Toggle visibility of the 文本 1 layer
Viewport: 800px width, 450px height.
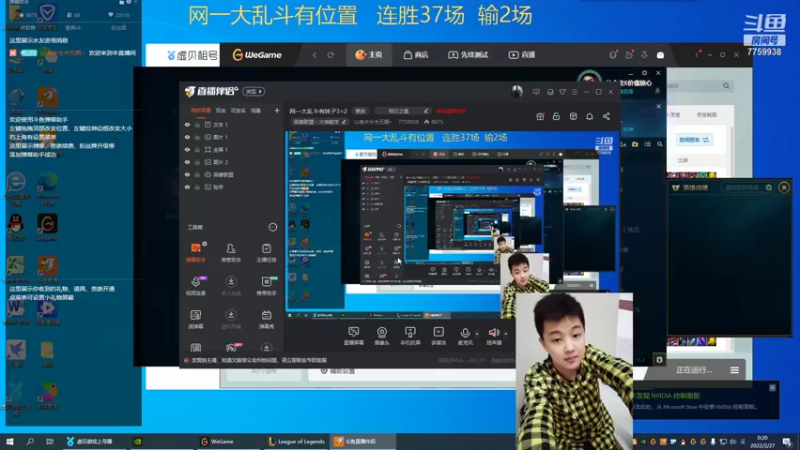point(187,124)
